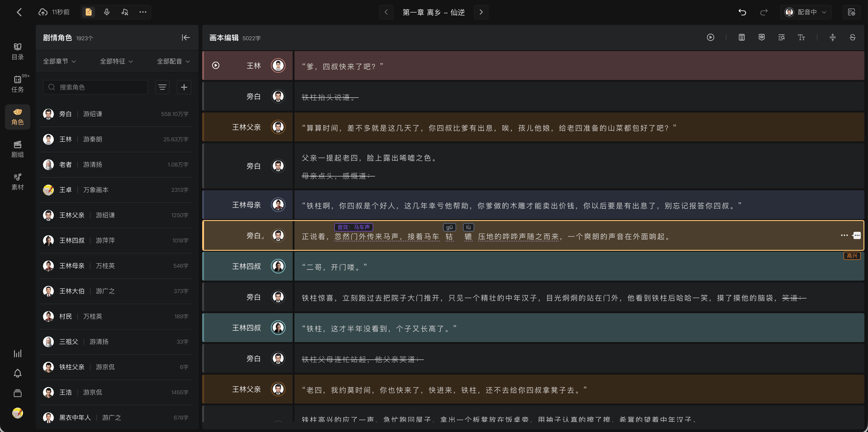Click the undo arrow icon
Screen dimensions: 868x432
(742, 12)
